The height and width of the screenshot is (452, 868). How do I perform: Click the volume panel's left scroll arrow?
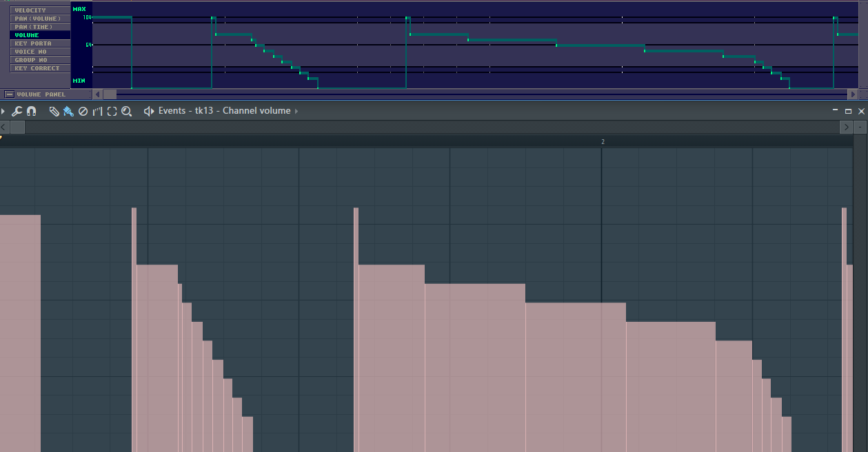(x=97, y=94)
